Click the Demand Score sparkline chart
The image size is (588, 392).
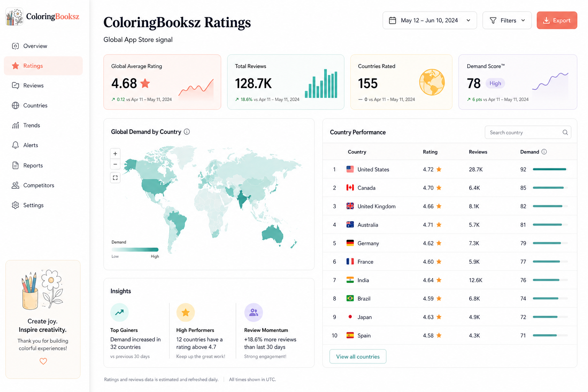550,81
